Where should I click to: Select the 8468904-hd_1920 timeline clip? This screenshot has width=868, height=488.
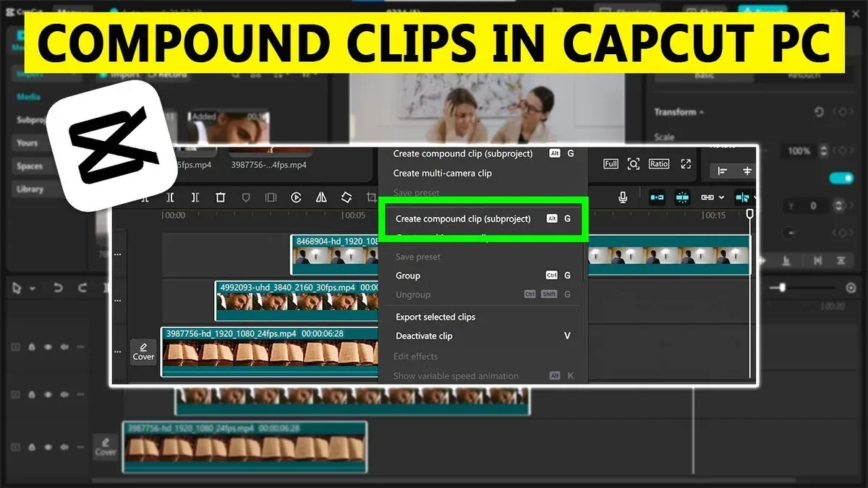pos(334,254)
